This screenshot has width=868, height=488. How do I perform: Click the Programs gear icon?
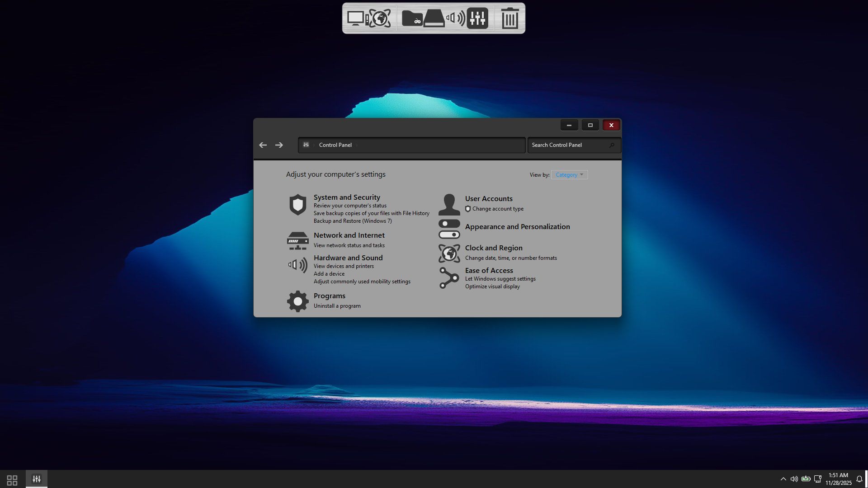point(297,301)
